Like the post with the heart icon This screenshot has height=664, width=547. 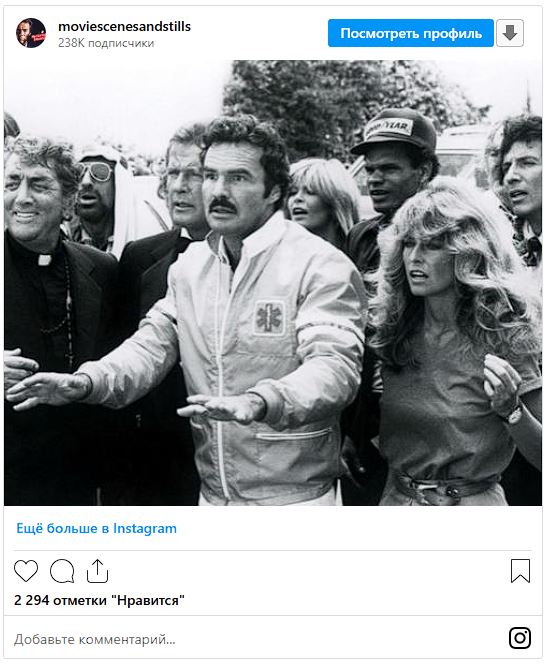tap(26, 570)
